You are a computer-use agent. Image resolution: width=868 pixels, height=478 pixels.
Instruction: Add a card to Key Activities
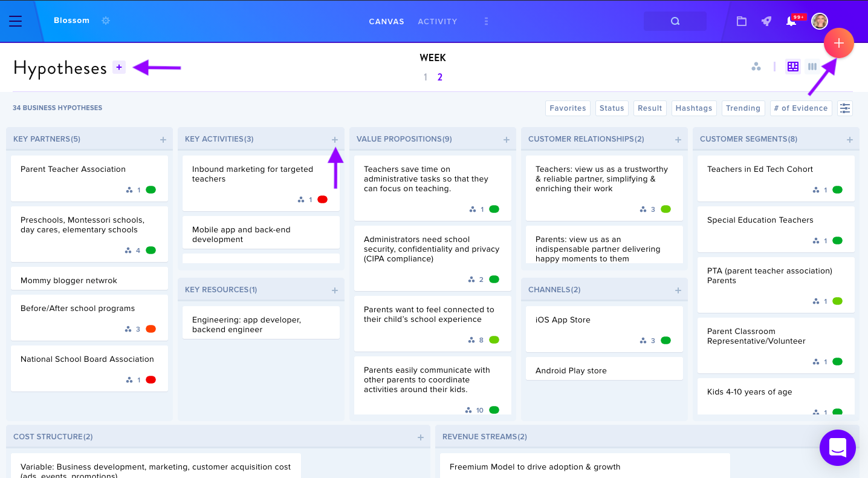point(335,140)
